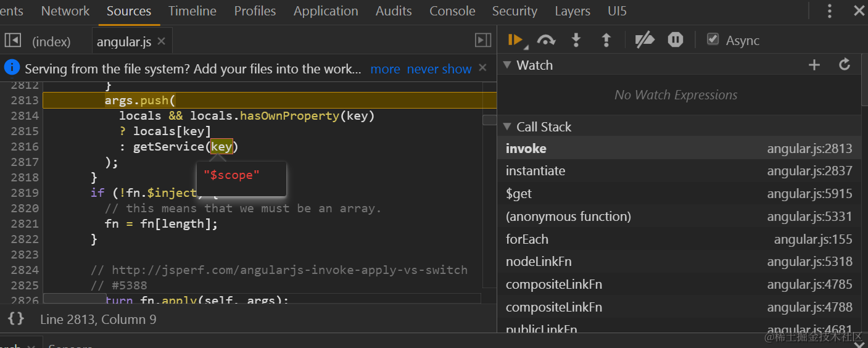Select compositeLinkFn frame at angular.js:4785
This screenshot has width=868, height=348.
[x=679, y=284]
